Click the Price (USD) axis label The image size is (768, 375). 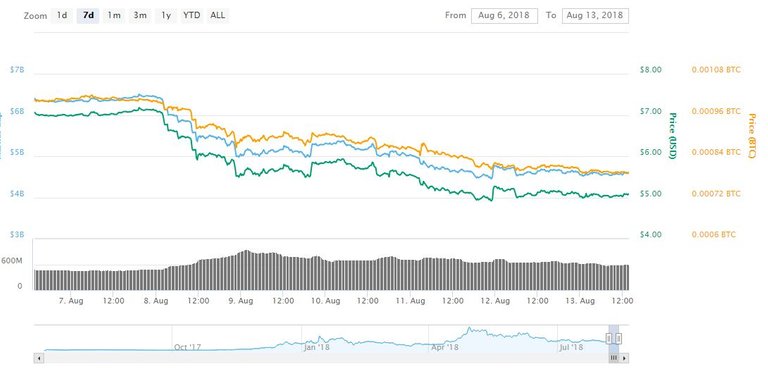(672, 137)
